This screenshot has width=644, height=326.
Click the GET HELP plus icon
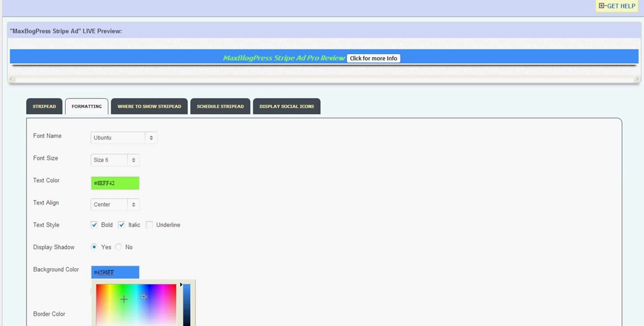[x=601, y=6]
